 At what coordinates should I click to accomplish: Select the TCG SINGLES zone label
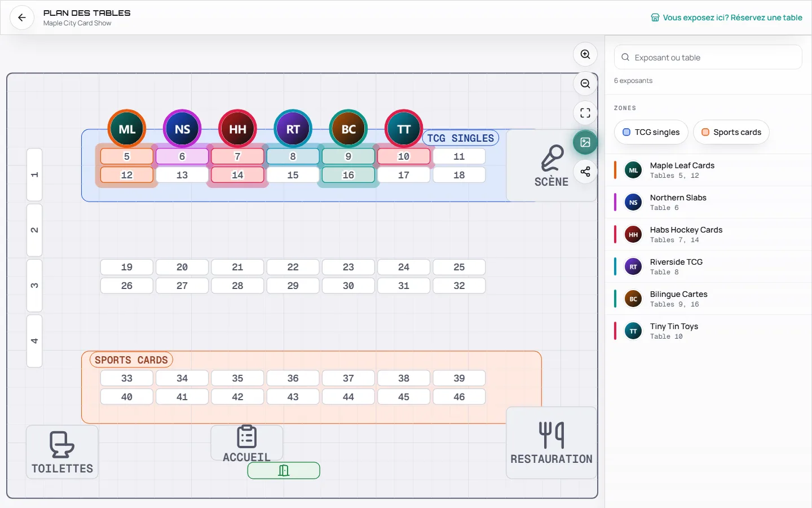coord(461,138)
